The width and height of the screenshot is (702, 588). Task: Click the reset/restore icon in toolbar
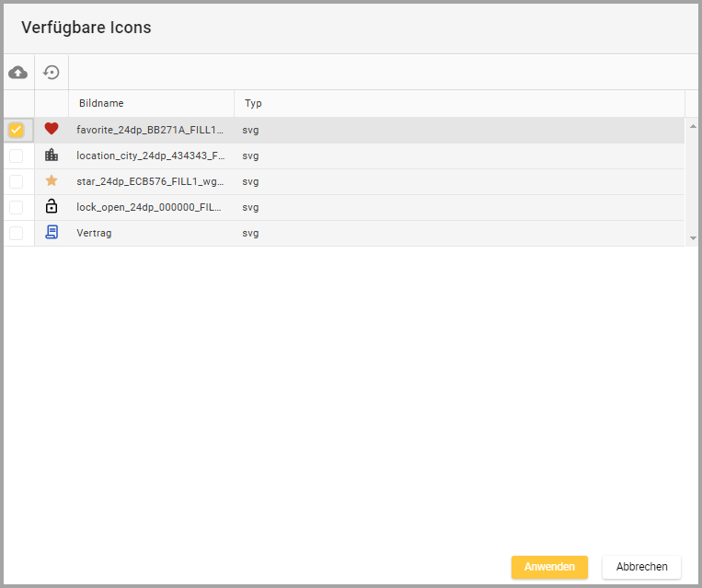(52, 72)
